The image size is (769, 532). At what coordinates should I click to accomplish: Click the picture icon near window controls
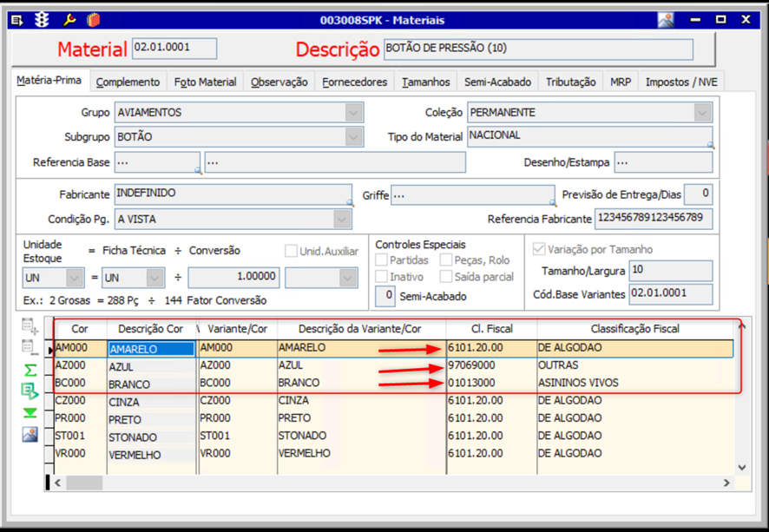(x=665, y=20)
